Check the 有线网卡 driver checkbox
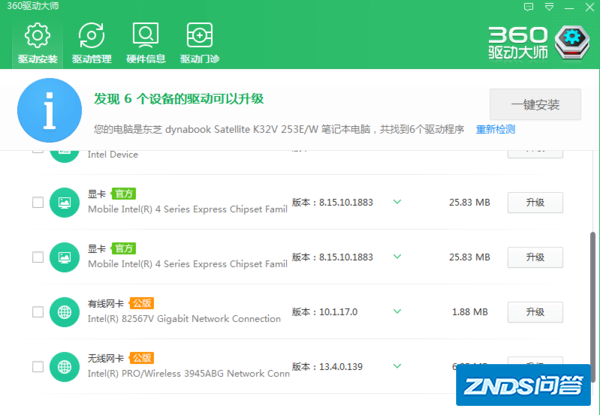Image resolution: width=600 pixels, height=415 pixels. coord(38,312)
